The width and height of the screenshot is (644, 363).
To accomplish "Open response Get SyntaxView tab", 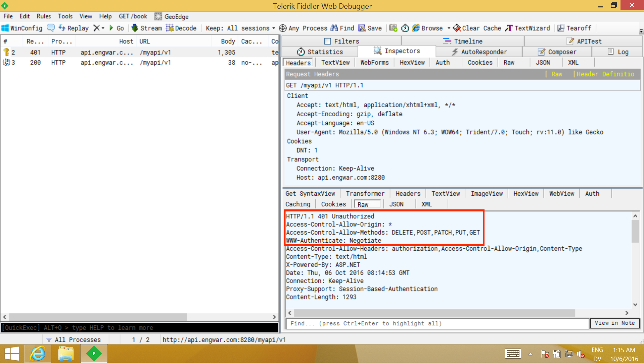I will pyautogui.click(x=310, y=194).
